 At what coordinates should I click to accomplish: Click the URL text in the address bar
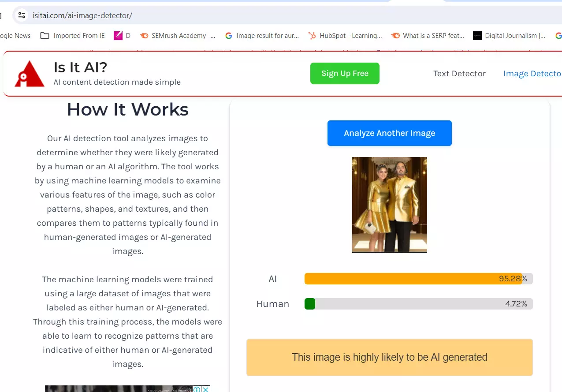coord(82,15)
